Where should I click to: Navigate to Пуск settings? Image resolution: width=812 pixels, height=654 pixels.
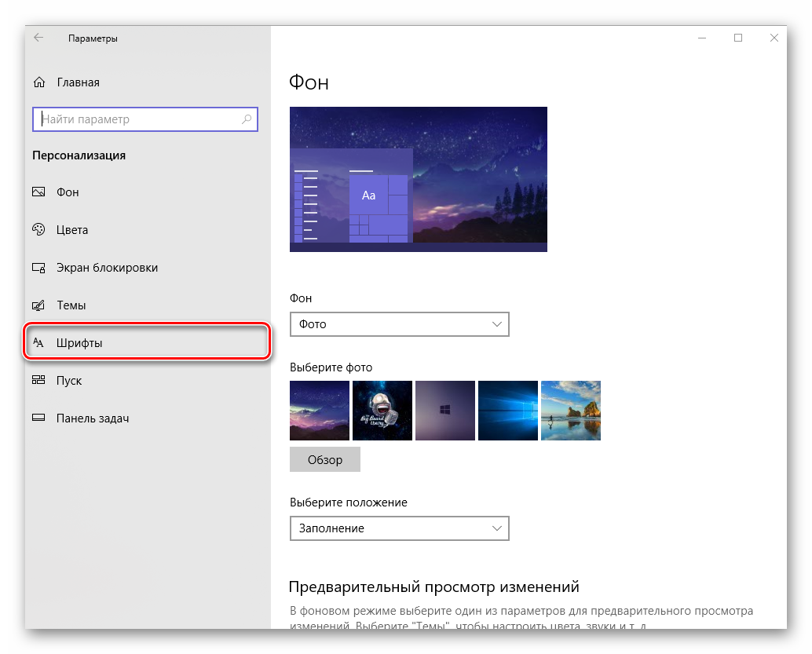coord(148,381)
